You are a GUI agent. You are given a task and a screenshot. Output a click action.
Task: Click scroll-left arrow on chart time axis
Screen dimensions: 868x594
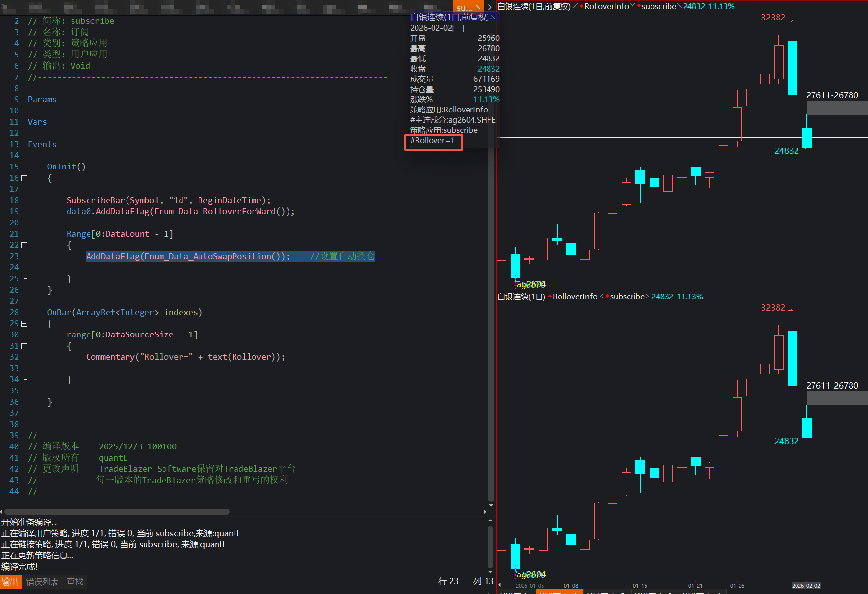click(x=500, y=585)
